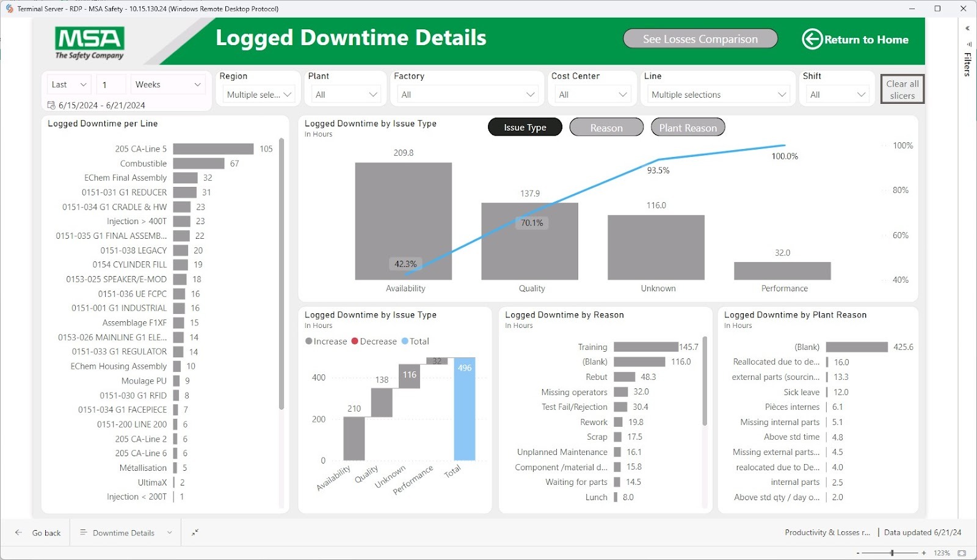Click the fit-to-page icon beside zoom percentage
This screenshot has width=977, height=560.
point(962,553)
